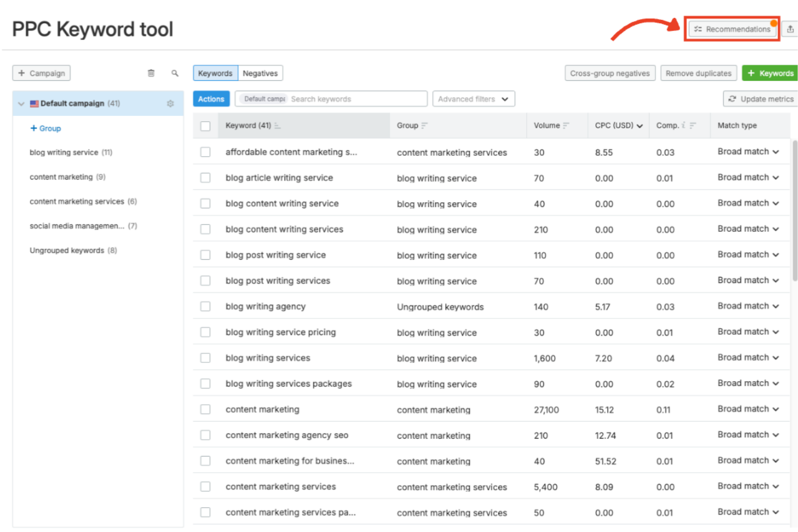Open Default campaign settings gear
798x532 pixels.
click(170, 103)
